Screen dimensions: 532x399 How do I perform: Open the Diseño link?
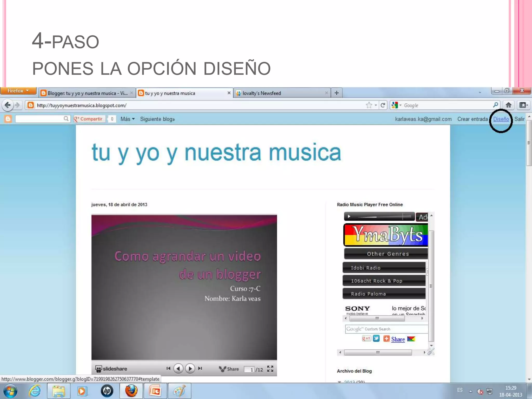tap(501, 119)
